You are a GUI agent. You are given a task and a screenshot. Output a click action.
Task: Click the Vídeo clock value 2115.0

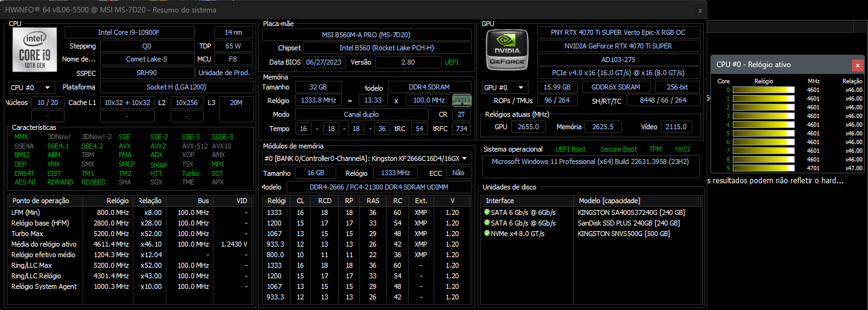(676, 127)
